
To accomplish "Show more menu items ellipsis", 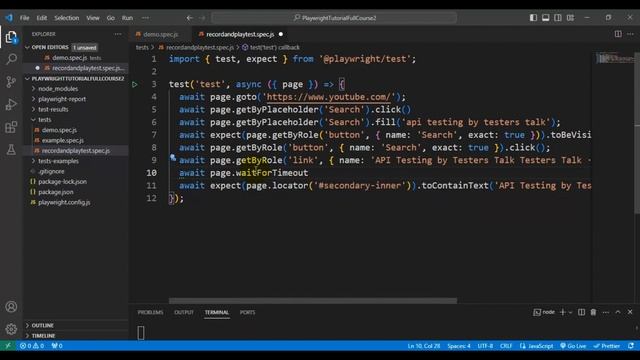I will (x=145, y=18).
